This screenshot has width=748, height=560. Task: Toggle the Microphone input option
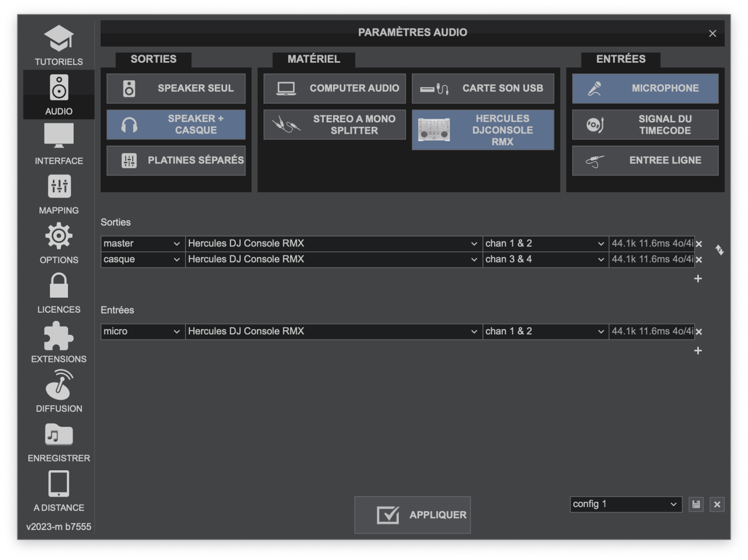645,88
